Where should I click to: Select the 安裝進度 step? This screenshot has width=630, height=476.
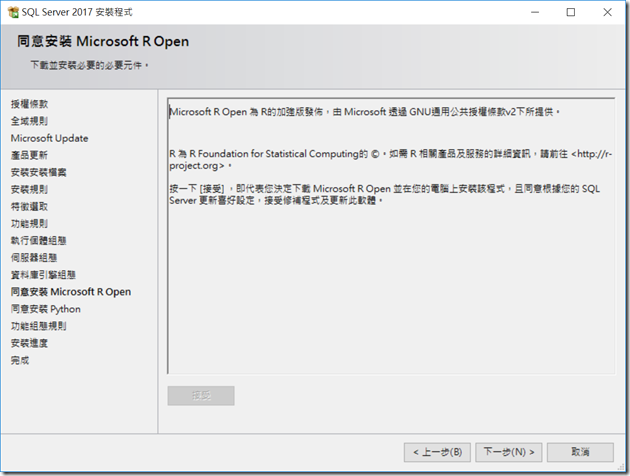[x=29, y=343]
